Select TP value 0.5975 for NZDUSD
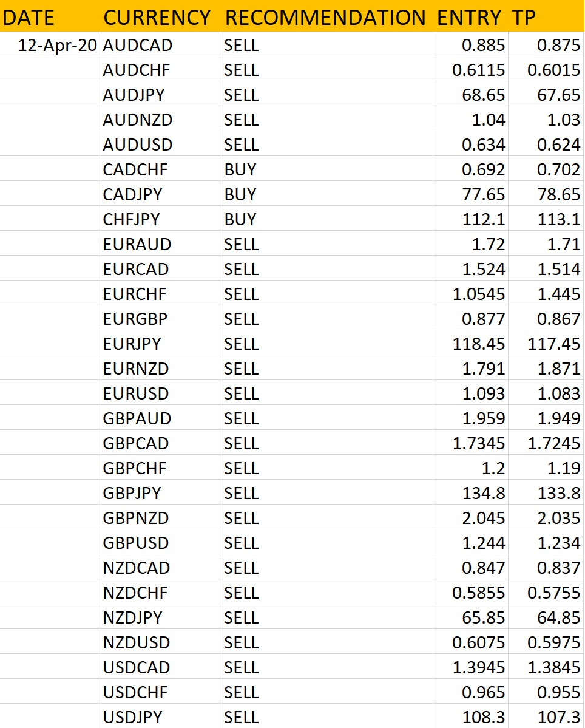 (x=546, y=642)
